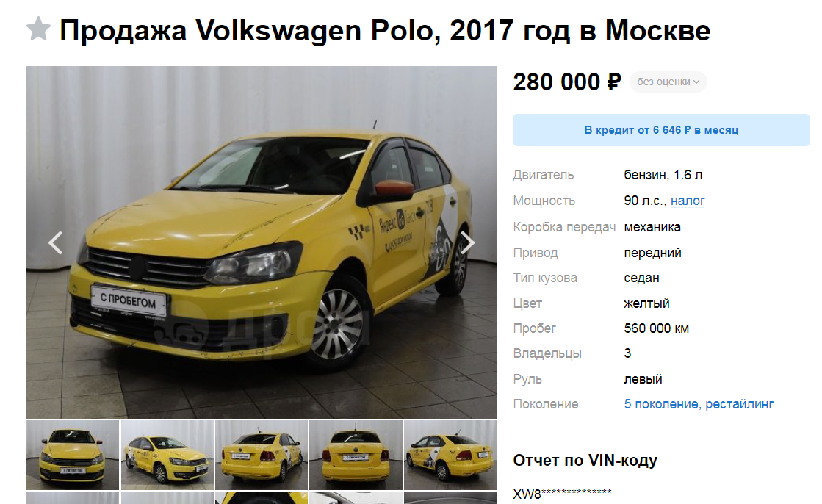Show next photo with right arrow

tap(467, 242)
